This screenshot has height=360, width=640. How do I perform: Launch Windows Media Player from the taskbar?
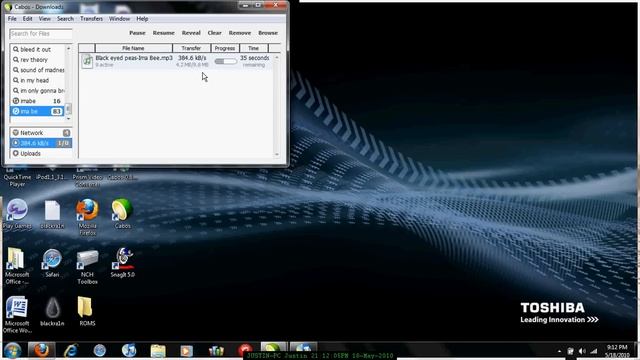187,351
